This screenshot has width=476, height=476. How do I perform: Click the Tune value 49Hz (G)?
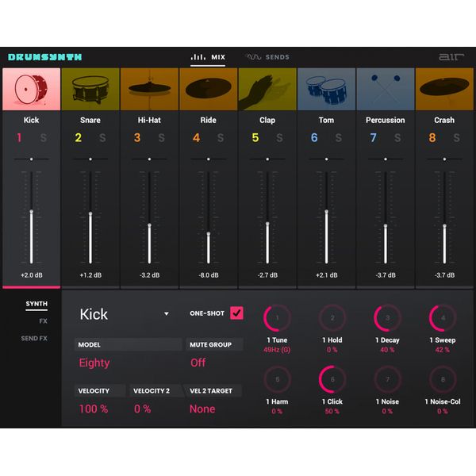coord(277,350)
